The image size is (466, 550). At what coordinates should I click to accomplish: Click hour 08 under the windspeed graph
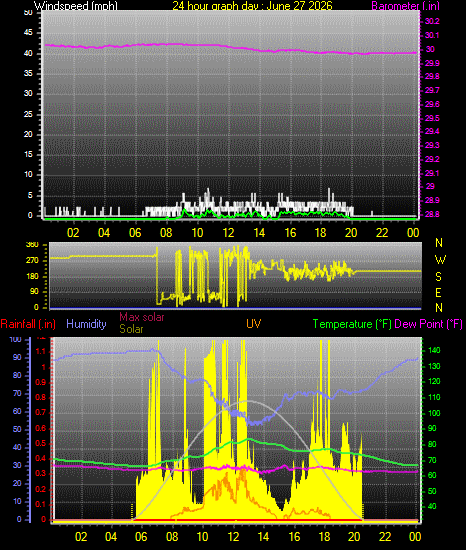coord(166,233)
